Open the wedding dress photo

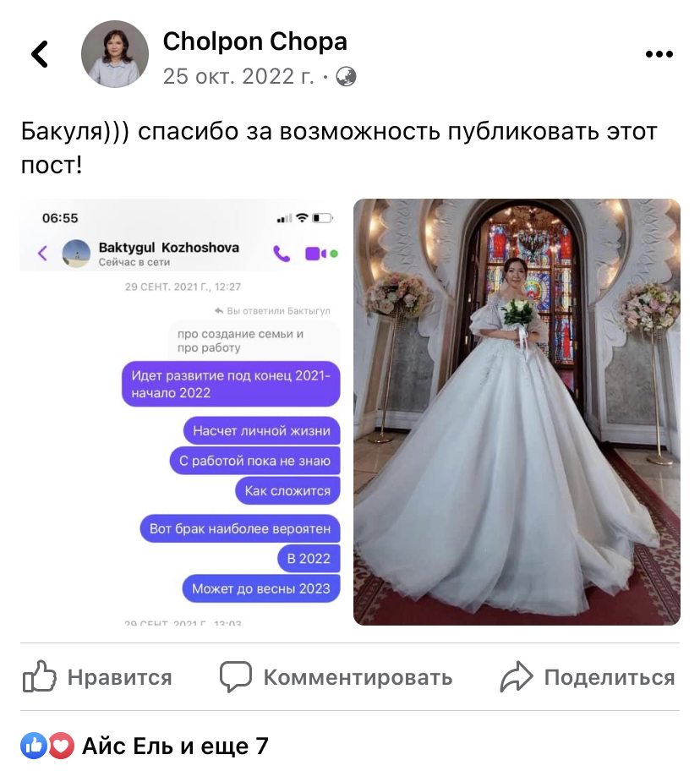coord(517,412)
